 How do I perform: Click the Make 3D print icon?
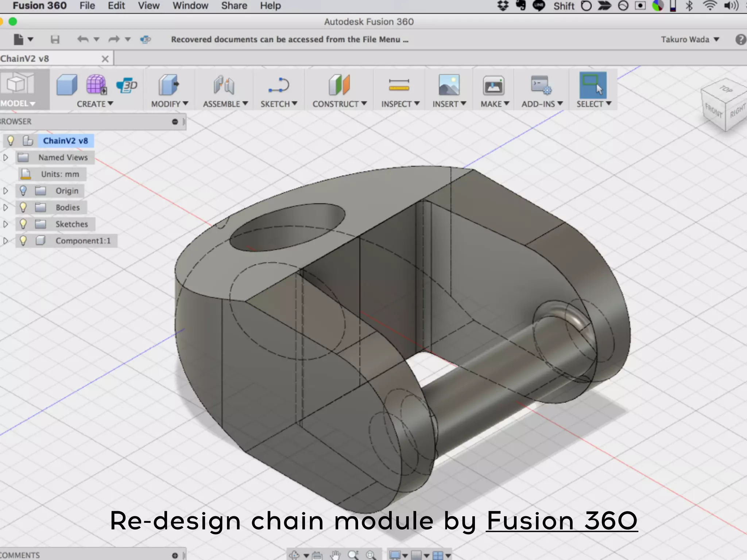coord(494,86)
